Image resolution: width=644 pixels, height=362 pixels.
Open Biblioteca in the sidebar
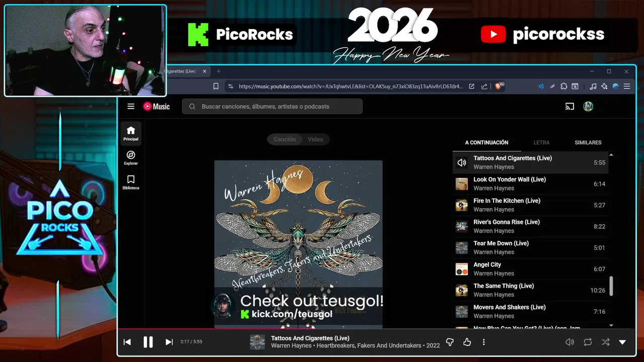pos(131,183)
